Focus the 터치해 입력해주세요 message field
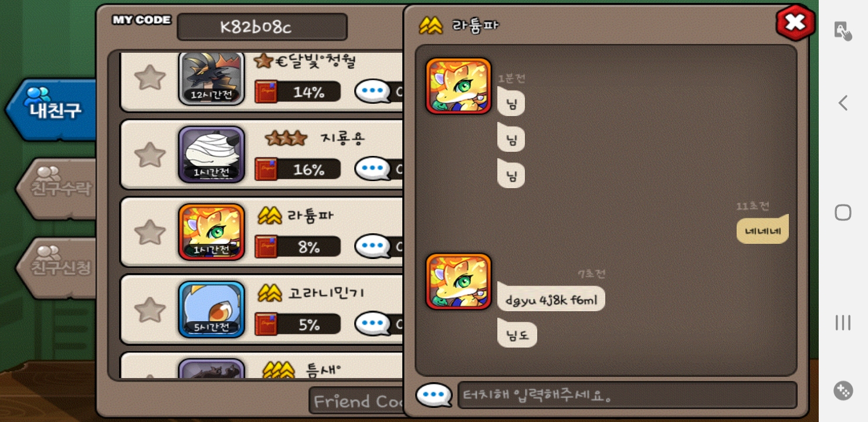This screenshot has width=868, height=422. (627, 396)
